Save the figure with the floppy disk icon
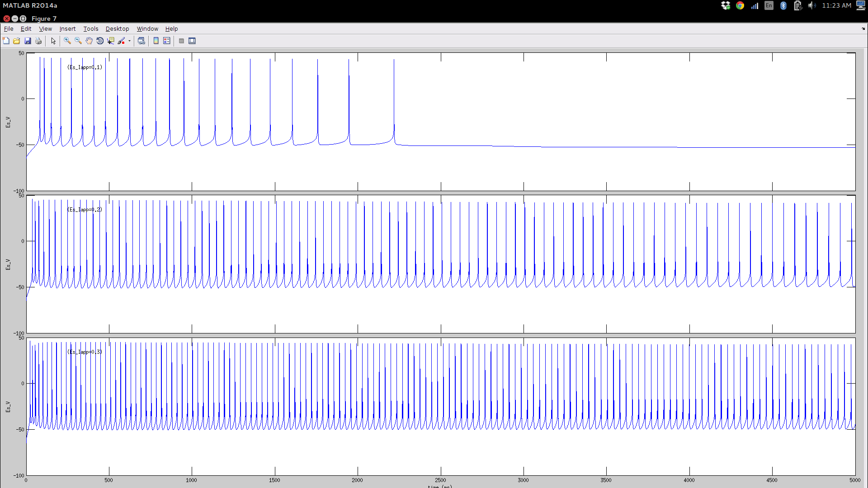868x488 pixels. 28,41
